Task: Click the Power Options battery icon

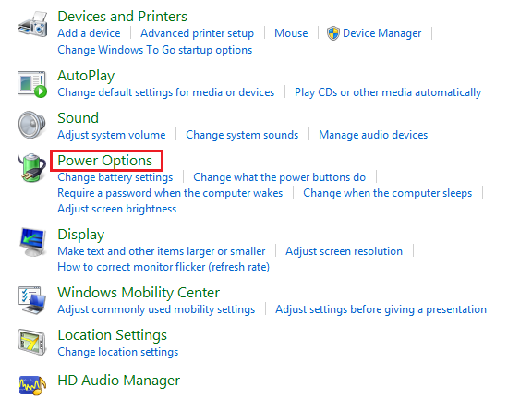Action: (32, 167)
